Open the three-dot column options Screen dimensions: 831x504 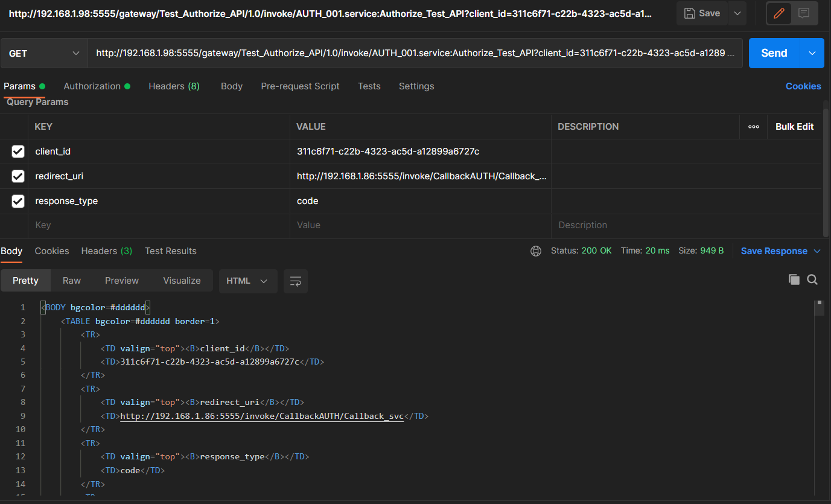(753, 127)
